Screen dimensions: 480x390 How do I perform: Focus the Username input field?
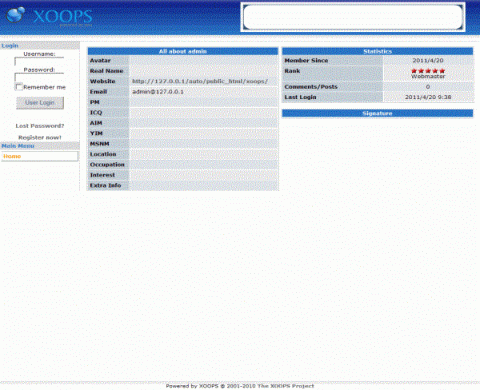tap(39, 62)
